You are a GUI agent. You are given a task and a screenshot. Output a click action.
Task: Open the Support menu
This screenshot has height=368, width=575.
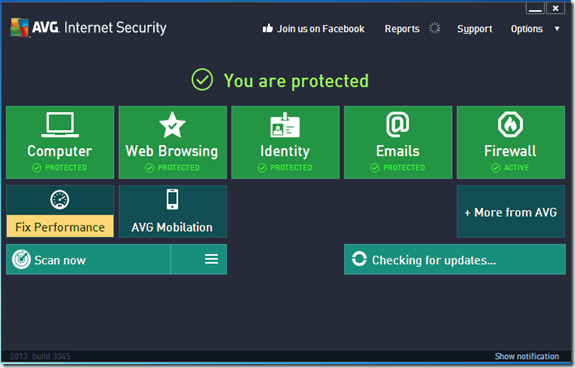[x=475, y=29]
